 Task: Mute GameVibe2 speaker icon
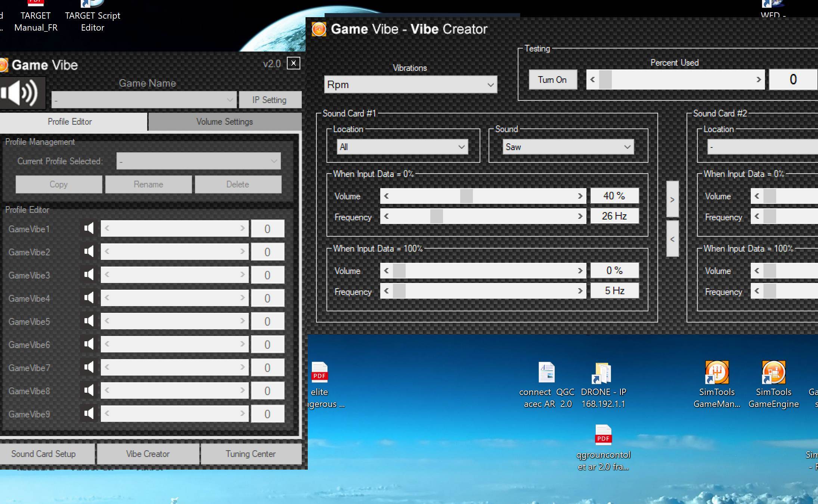89,252
